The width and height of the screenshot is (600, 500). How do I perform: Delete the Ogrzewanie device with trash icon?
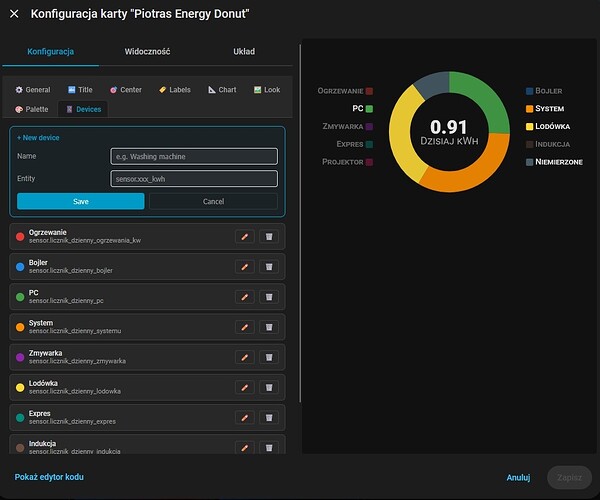coord(269,237)
